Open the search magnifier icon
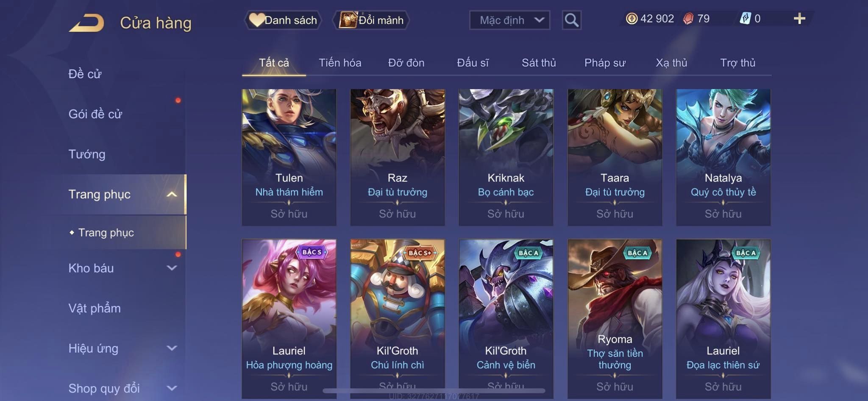868x401 pixels. [571, 20]
